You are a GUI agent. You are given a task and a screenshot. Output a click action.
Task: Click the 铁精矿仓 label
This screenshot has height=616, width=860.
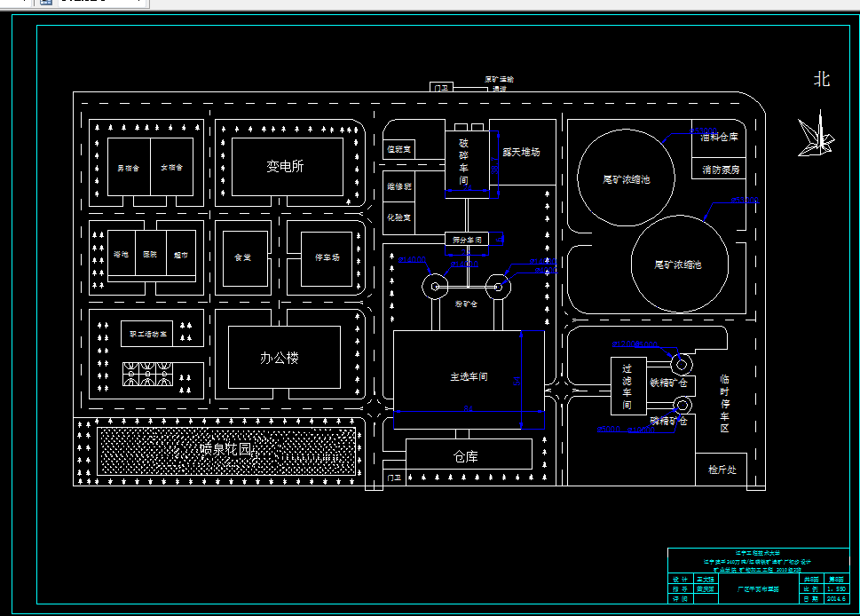(x=668, y=383)
